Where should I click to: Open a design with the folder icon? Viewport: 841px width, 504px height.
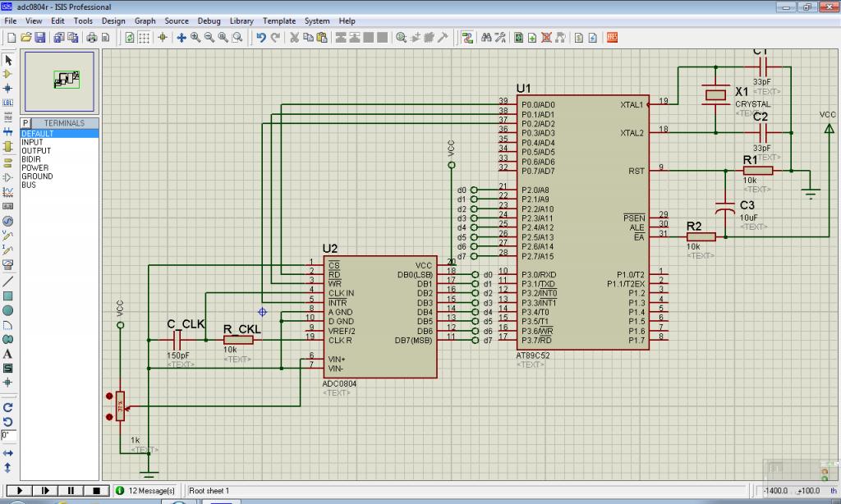[25, 38]
